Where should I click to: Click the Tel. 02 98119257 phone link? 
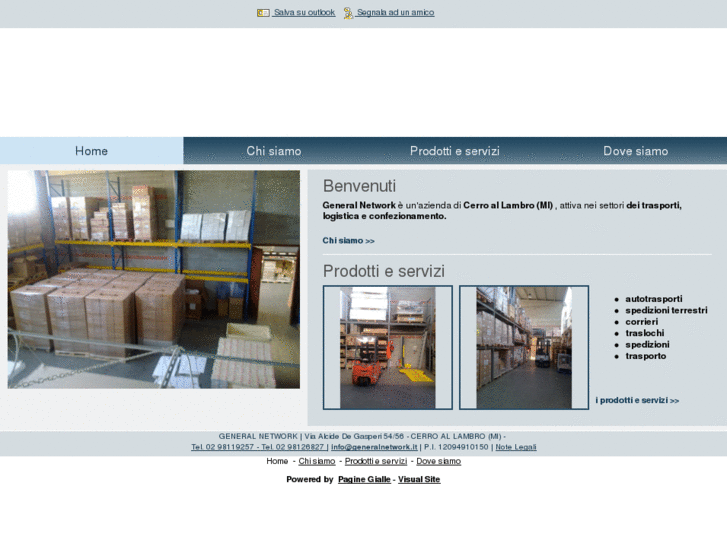223,447
